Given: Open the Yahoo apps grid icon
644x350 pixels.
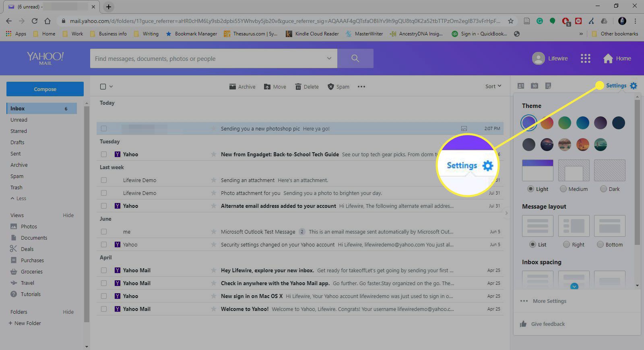Looking at the screenshot, I should (x=585, y=58).
